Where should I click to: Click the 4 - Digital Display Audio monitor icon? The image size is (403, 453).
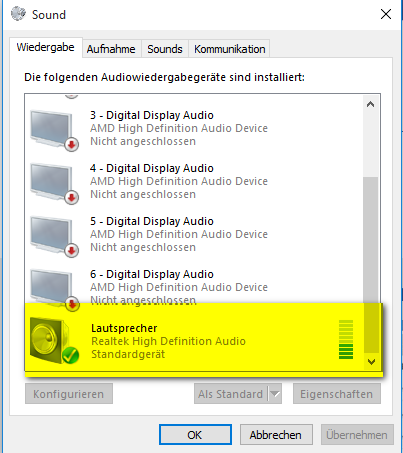coord(53,184)
